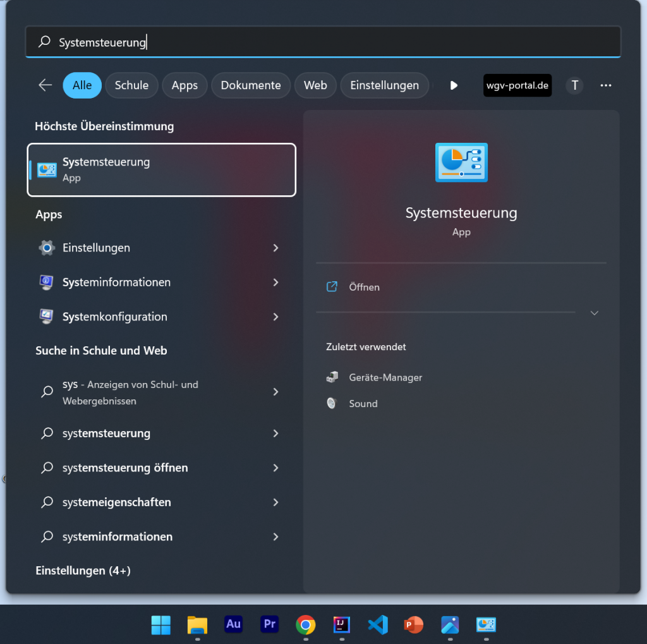Viewport: 647px width, 644px height.
Task: Launch Adobe Premiere Pro taskbar icon
Action: tap(270, 624)
